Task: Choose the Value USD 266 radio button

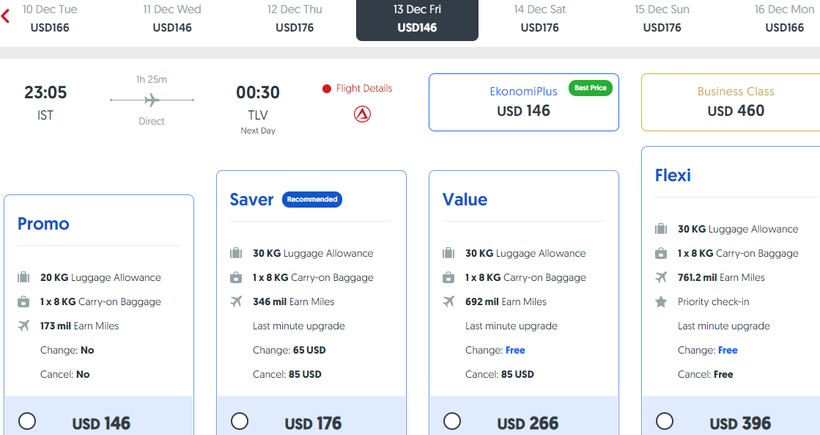Action: (x=452, y=421)
